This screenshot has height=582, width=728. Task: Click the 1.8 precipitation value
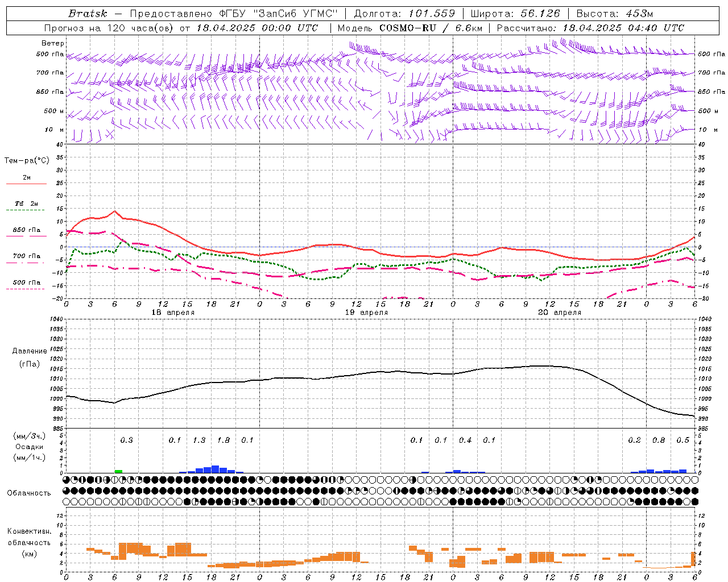click(x=224, y=440)
